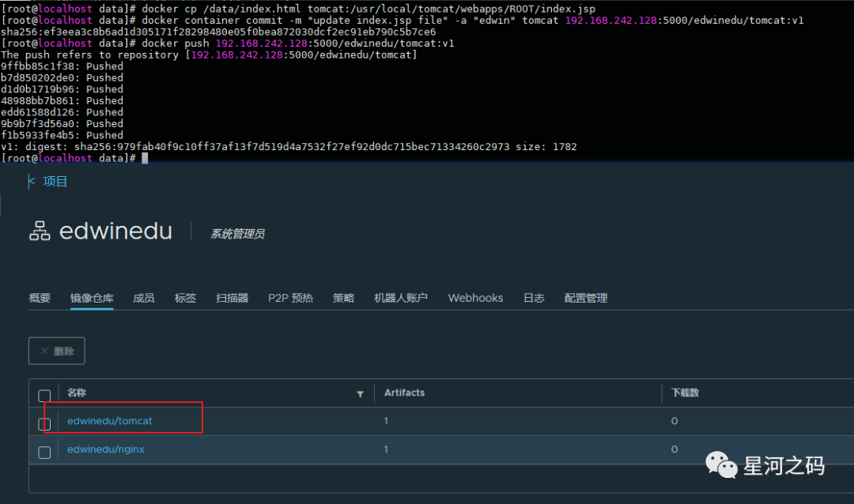Open the 概要 tab

[40, 299]
